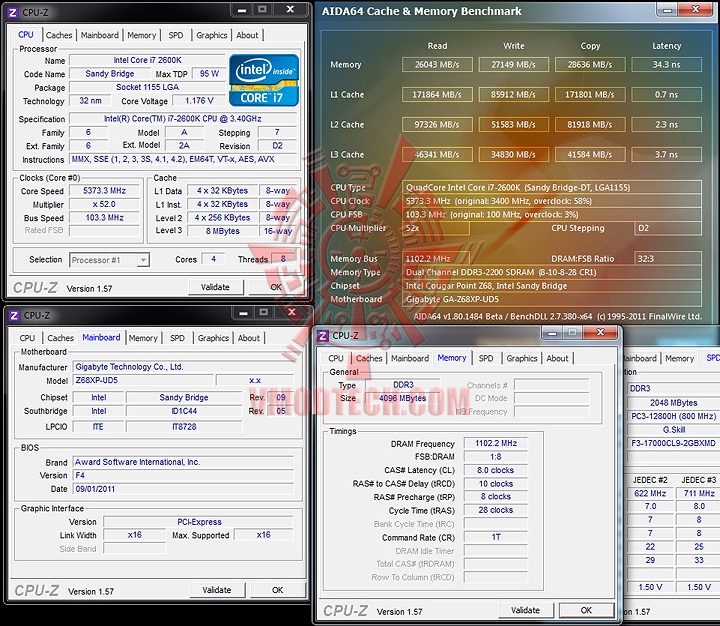The width and height of the screenshot is (720, 626).
Task: Click OK in the top CPU-Z window
Action: click(x=276, y=287)
